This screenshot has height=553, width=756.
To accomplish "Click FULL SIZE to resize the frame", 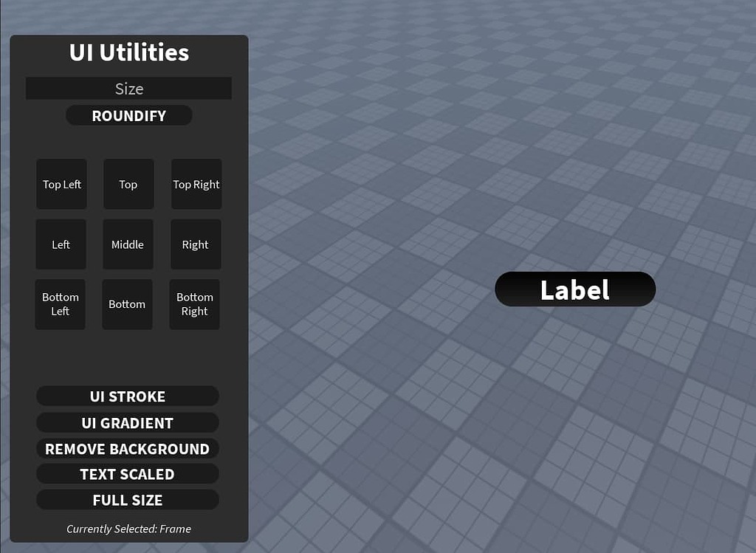I will [127, 500].
